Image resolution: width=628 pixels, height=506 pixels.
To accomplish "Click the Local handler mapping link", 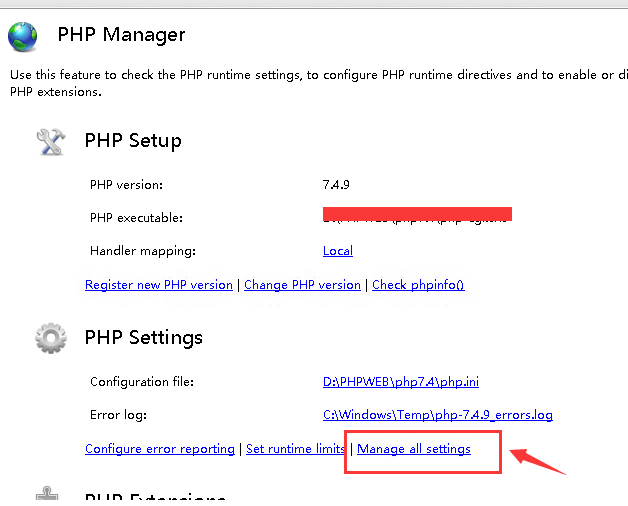I will pos(338,251).
